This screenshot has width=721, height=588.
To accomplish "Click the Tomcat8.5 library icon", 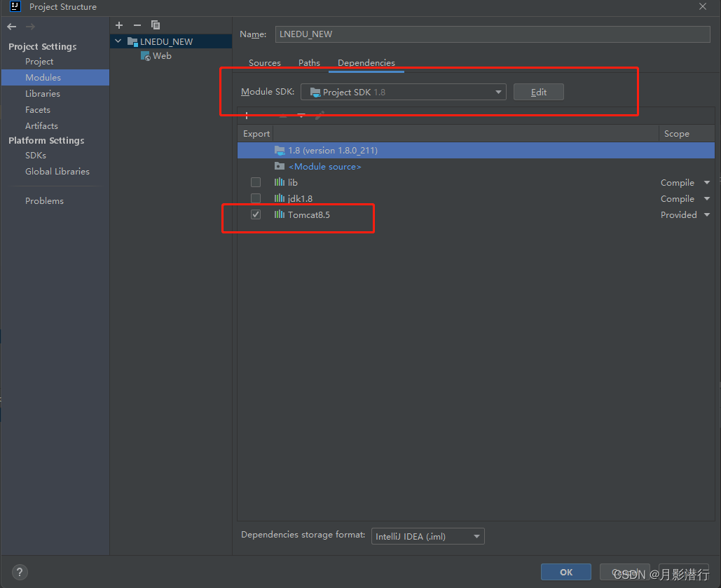I will pos(279,214).
